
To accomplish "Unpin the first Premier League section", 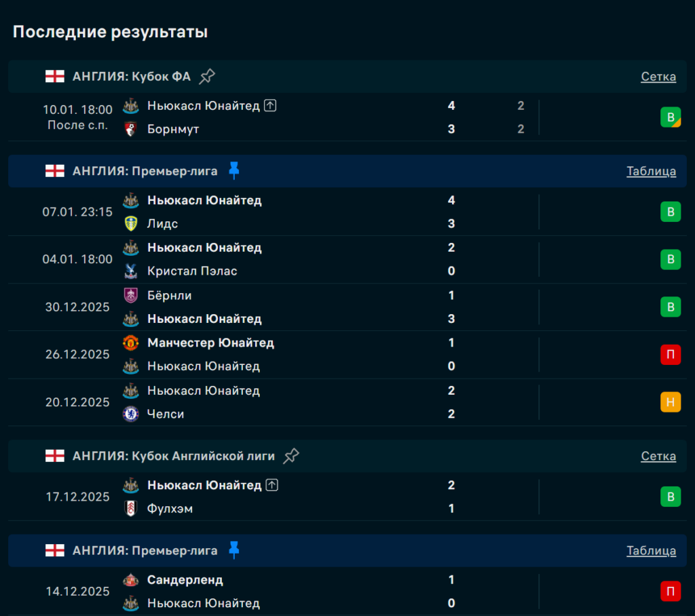I will pyautogui.click(x=234, y=171).
